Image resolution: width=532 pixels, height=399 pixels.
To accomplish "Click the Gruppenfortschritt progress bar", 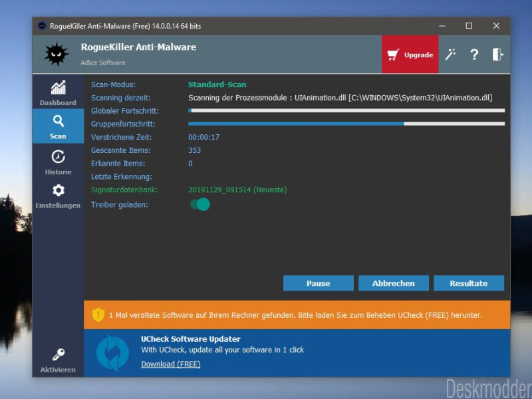I will click(x=346, y=124).
